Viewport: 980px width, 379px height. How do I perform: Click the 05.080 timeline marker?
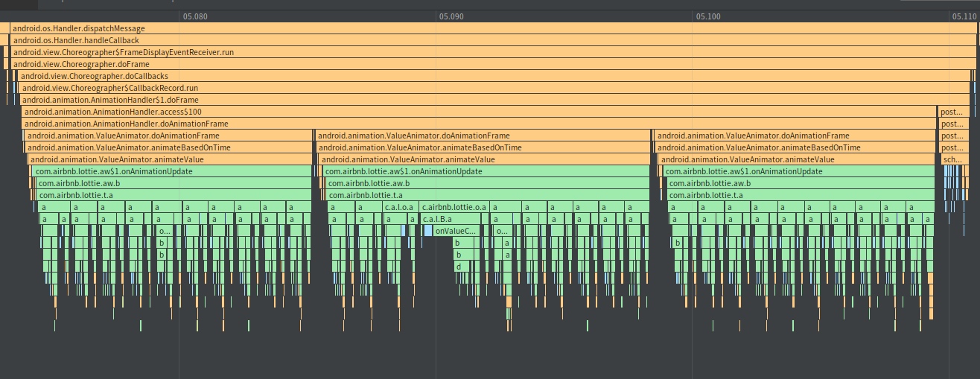coord(195,16)
